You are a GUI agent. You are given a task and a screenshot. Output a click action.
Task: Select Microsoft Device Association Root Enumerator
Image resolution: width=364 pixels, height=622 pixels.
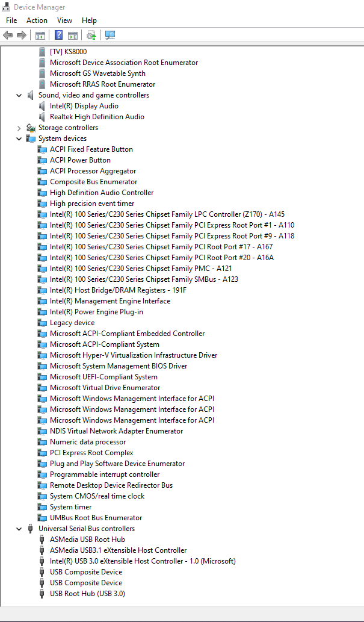click(x=124, y=63)
